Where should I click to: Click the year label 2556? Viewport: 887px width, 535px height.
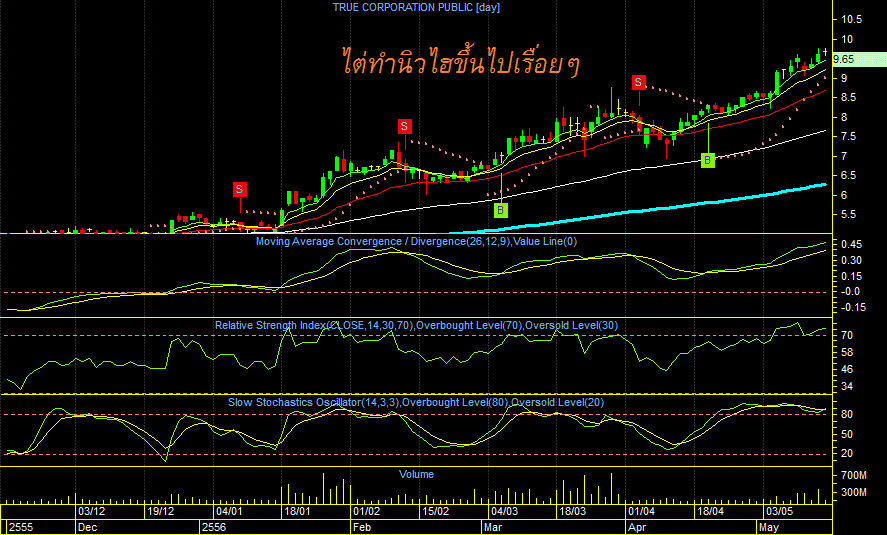[214, 527]
